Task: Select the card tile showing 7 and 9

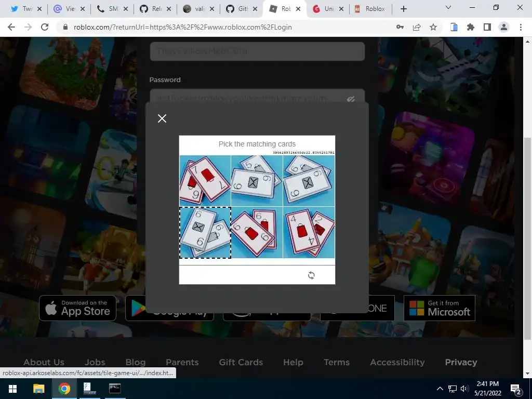Action: pyautogui.click(x=205, y=180)
